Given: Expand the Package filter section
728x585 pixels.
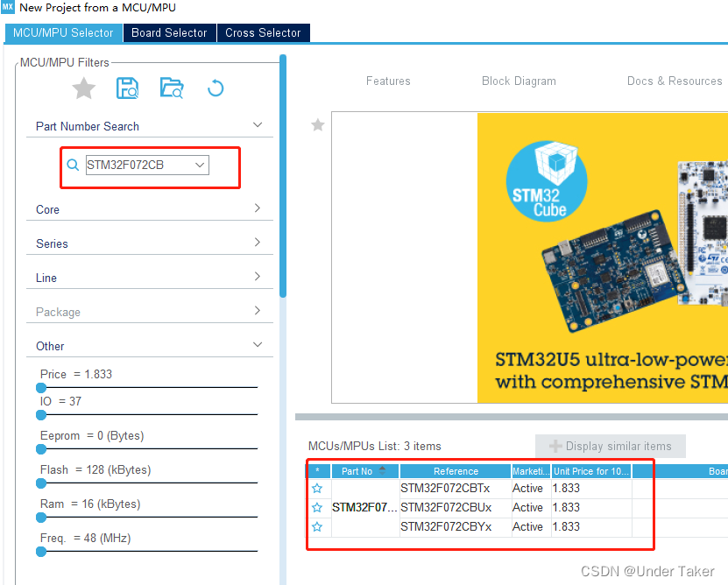Looking at the screenshot, I should coord(258,311).
